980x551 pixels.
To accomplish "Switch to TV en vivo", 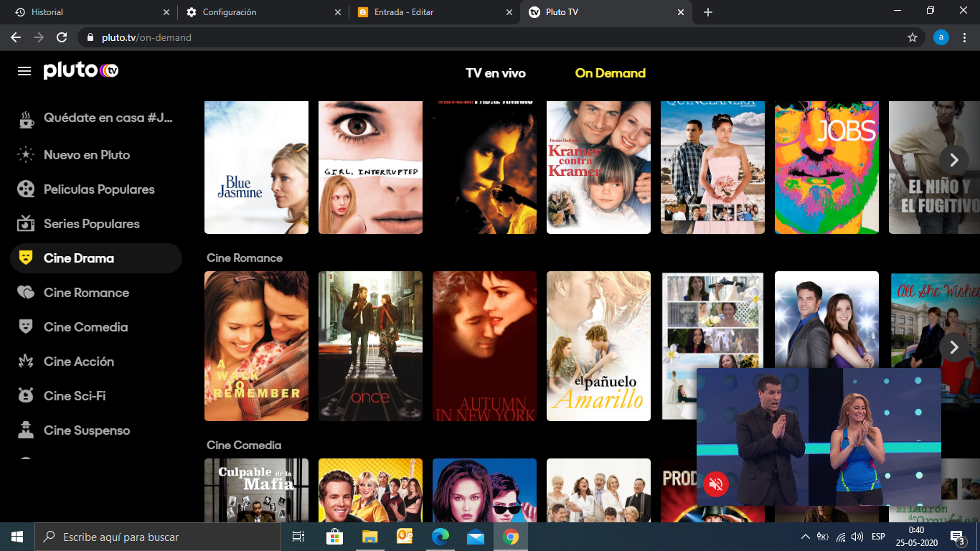I will (x=496, y=73).
